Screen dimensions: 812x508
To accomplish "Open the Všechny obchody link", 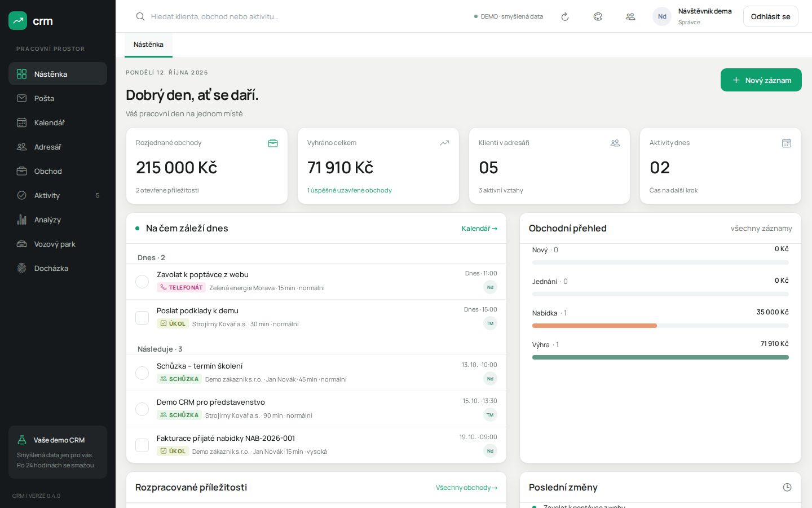I will coord(466,488).
